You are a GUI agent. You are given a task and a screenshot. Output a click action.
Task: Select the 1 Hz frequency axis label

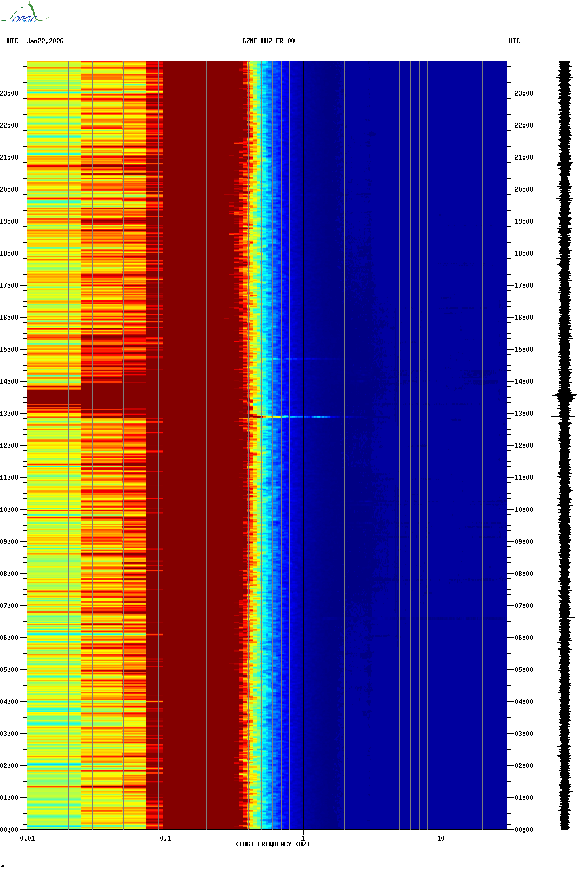[x=303, y=838]
